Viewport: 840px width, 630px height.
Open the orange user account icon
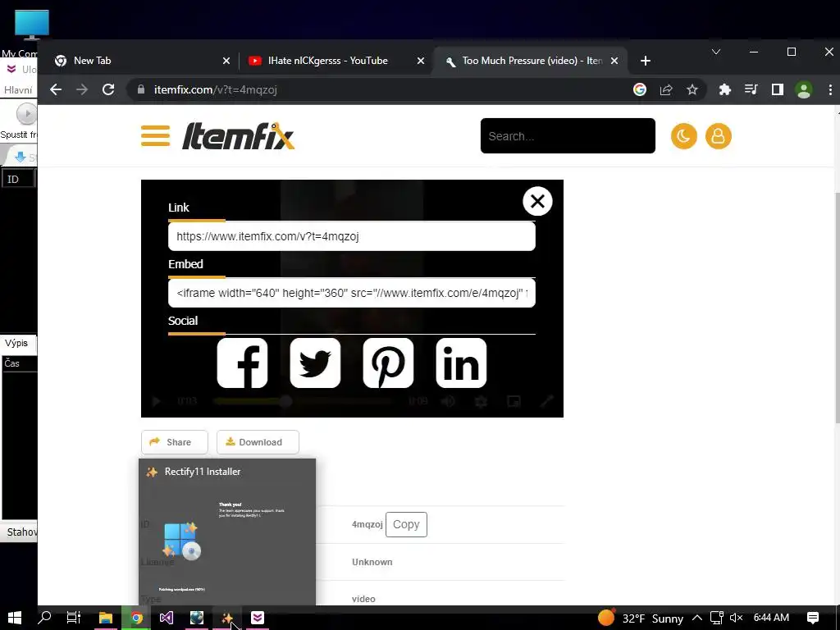718,136
